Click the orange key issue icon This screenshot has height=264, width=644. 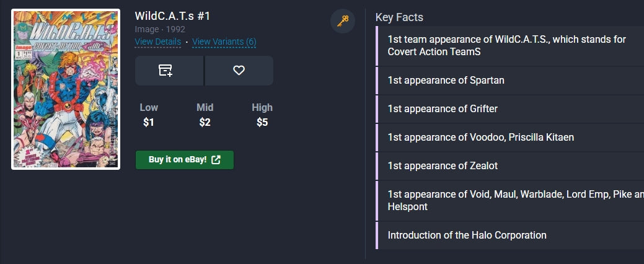coord(343,21)
